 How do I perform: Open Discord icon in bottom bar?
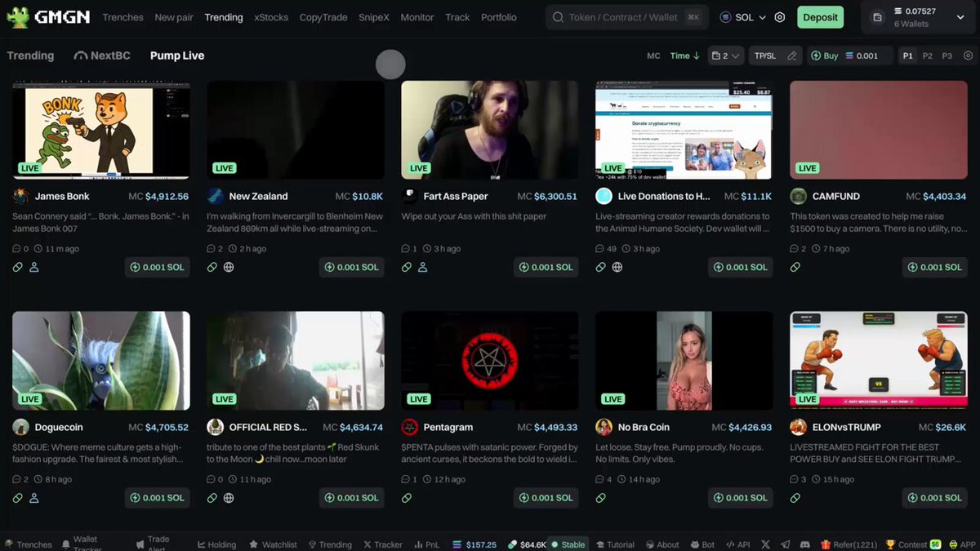[805, 544]
